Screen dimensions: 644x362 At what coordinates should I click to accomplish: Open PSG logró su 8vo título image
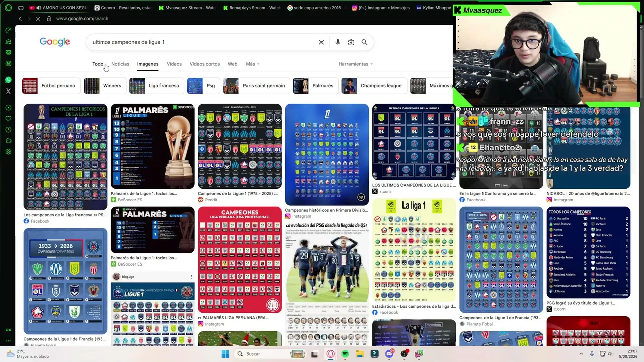pos(589,252)
